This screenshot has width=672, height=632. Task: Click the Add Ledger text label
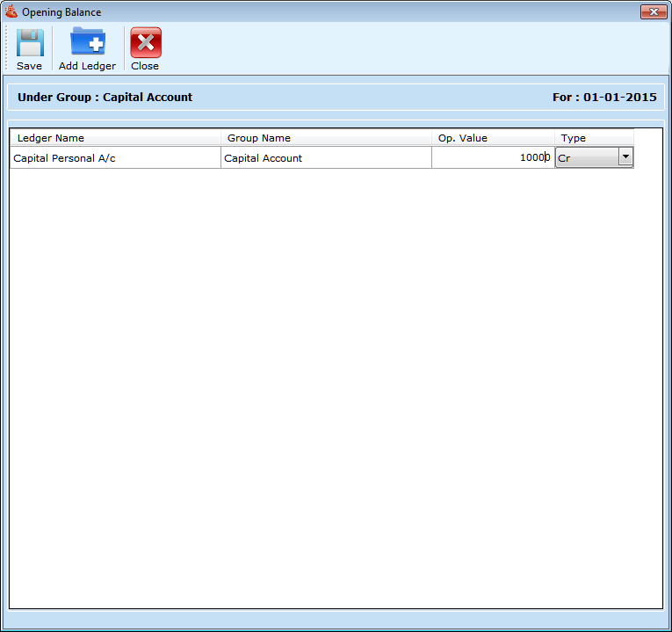click(x=87, y=66)
